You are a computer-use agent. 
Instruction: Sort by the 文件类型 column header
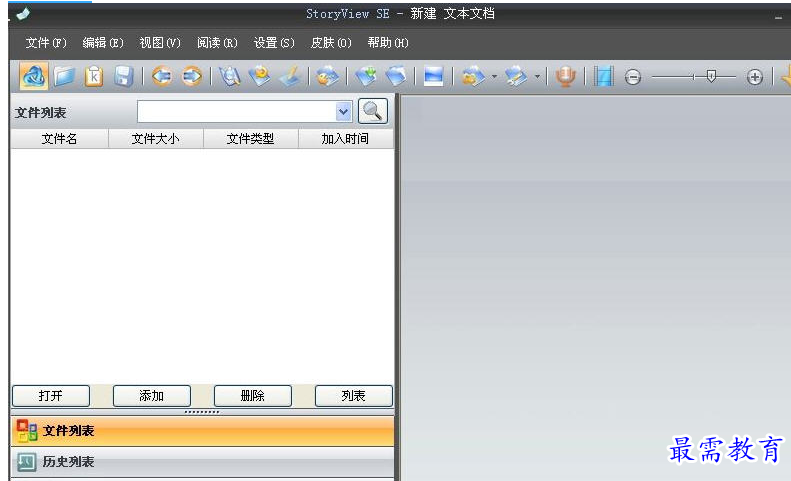click(x=250, y=139)
